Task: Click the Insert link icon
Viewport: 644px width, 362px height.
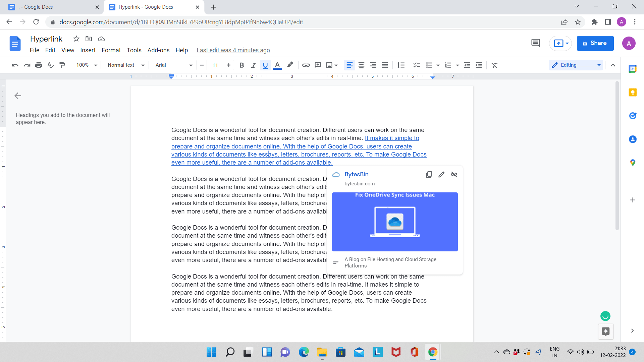Action: coord(306,65)
